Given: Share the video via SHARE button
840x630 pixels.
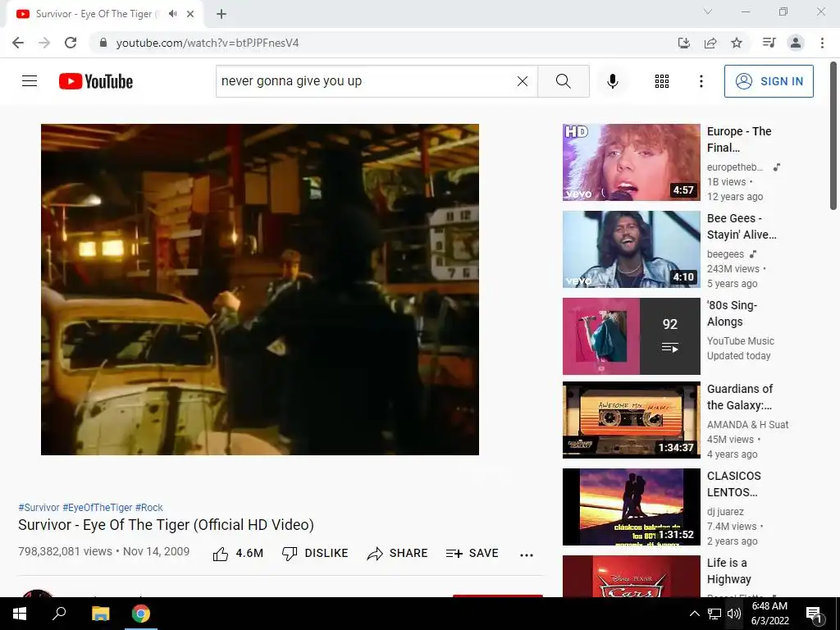Looking at the screenshot, I should tap(397, 554).
